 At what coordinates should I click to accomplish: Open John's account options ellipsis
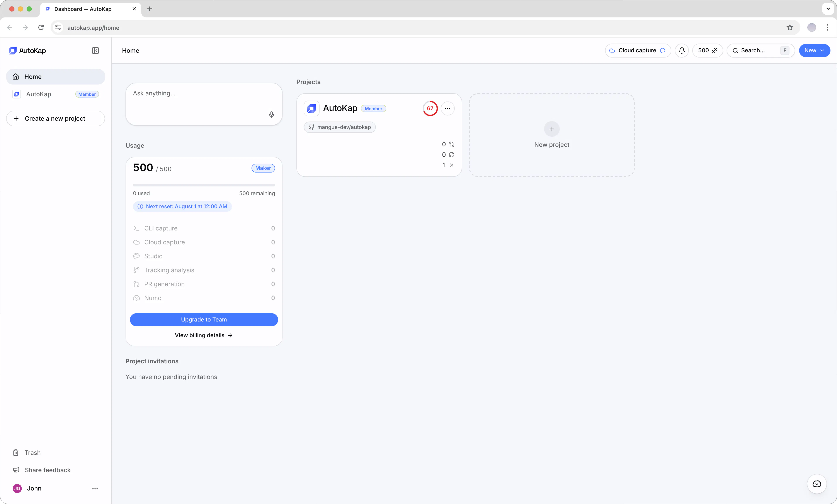coord(95,488)
